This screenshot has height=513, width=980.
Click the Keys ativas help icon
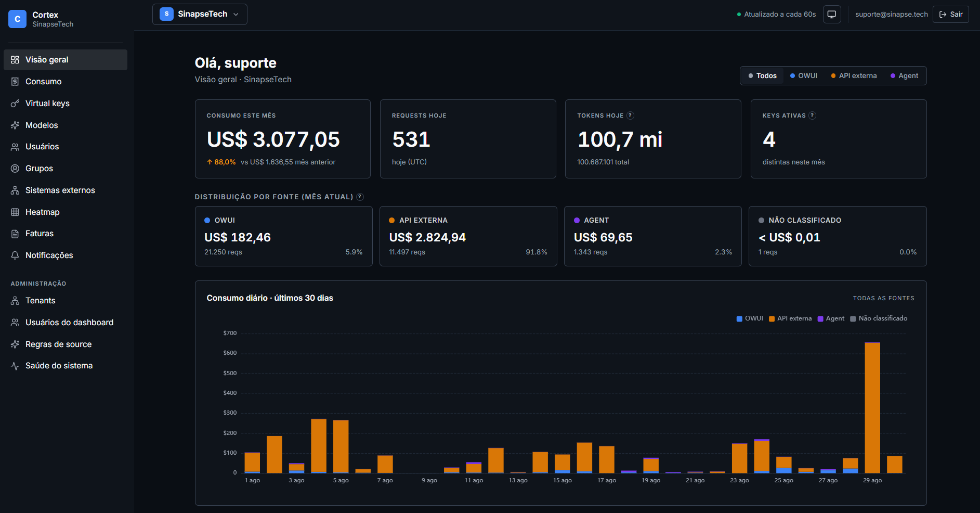[812, 116]
